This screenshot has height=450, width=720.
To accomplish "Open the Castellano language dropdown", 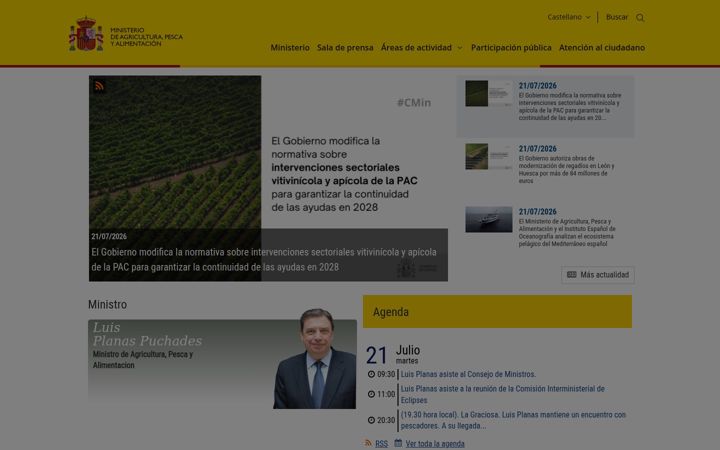I will [x=568, y=17].
